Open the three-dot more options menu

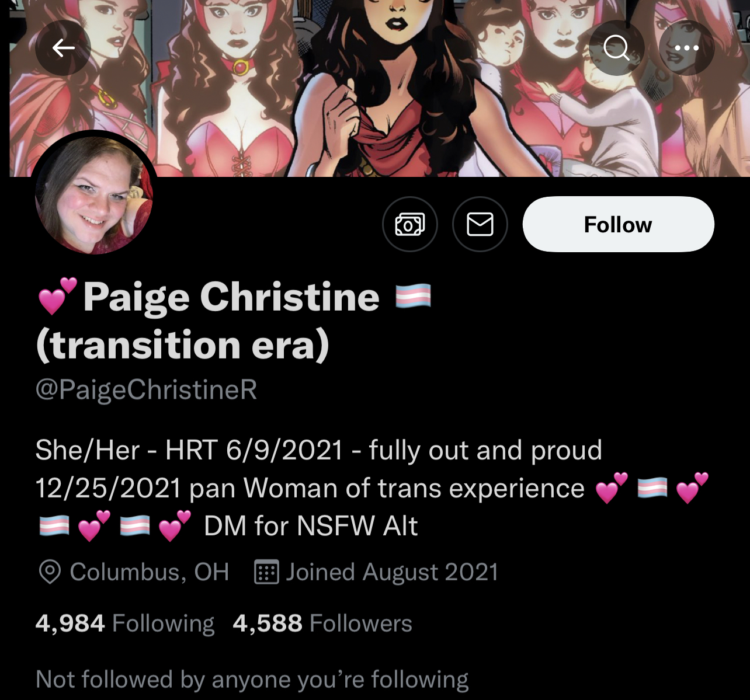tap(686, 48)
